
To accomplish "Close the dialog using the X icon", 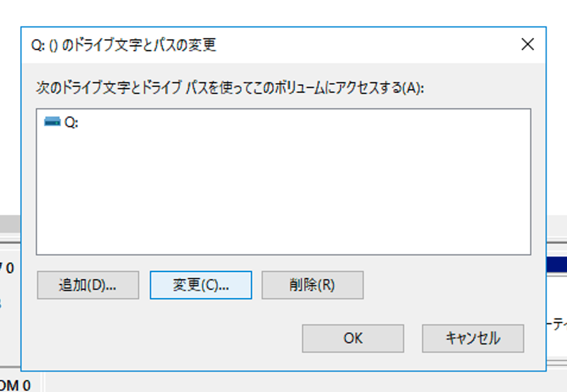I will [528, 45].
